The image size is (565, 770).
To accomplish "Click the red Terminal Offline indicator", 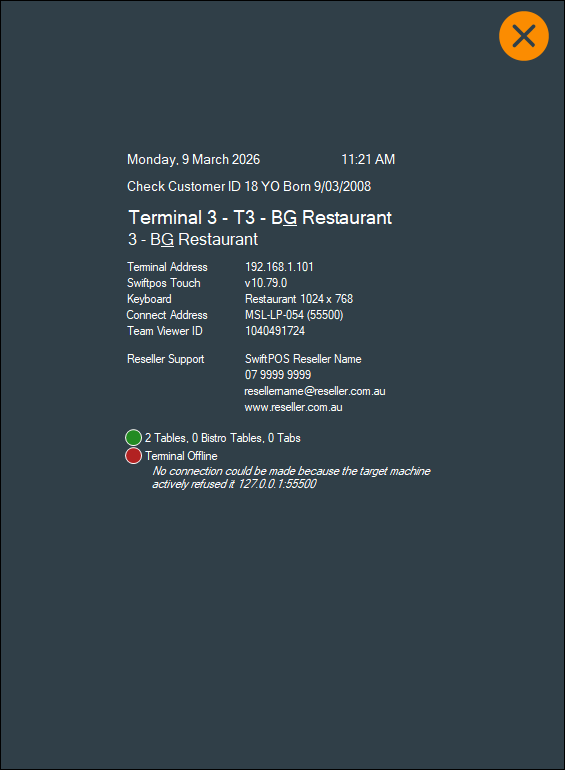I will (134, 456).
